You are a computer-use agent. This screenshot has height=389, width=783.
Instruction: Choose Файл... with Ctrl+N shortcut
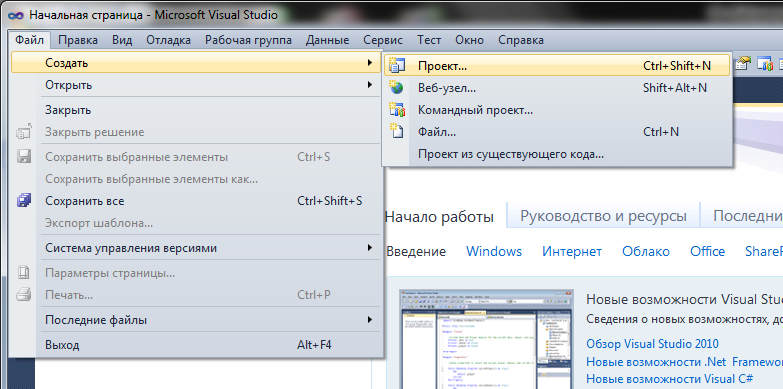pyautogui.click(x=557, y=132)
